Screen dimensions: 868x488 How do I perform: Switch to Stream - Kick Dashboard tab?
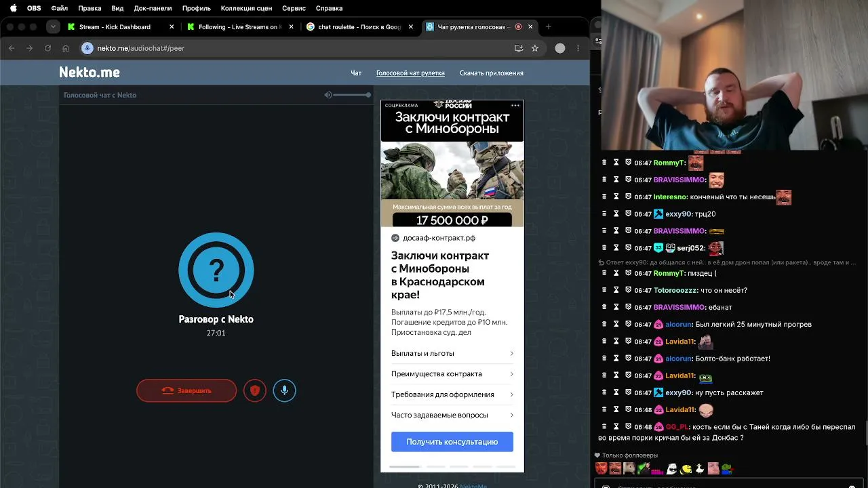pyautogui.click(x=121, y=27)
